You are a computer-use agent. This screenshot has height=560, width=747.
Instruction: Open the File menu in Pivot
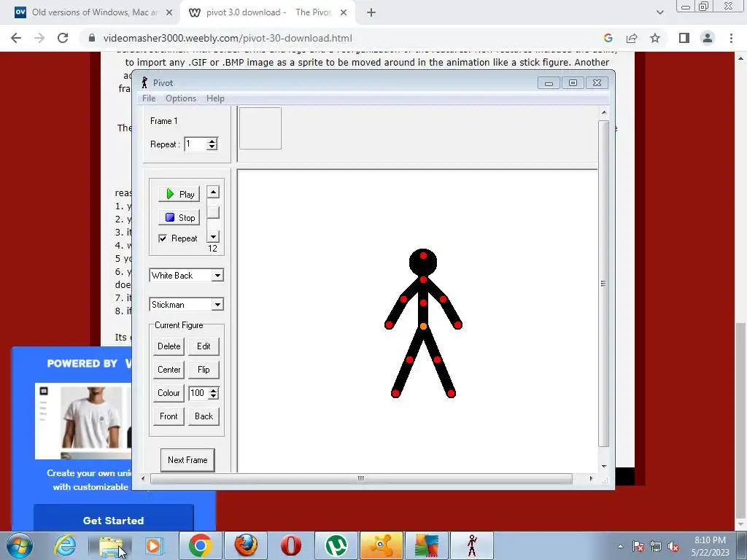(x=149, y=98)
